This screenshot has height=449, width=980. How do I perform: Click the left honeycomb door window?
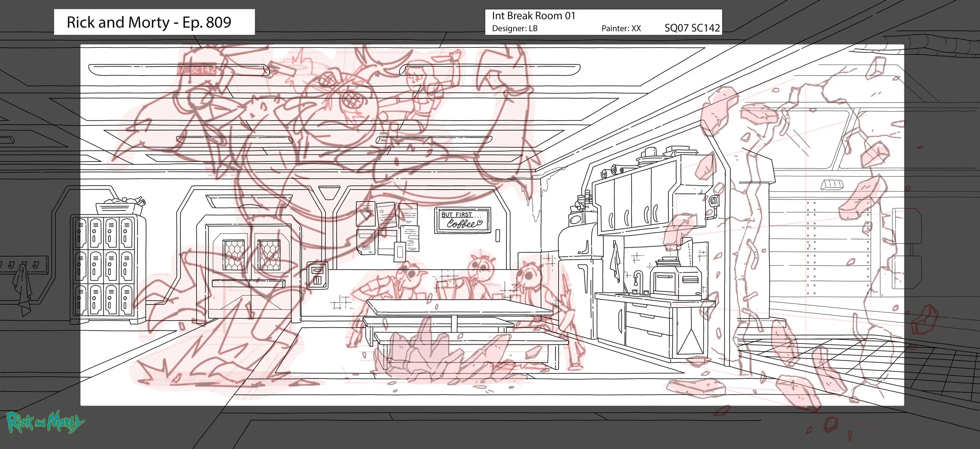click(x=234, y=254)
